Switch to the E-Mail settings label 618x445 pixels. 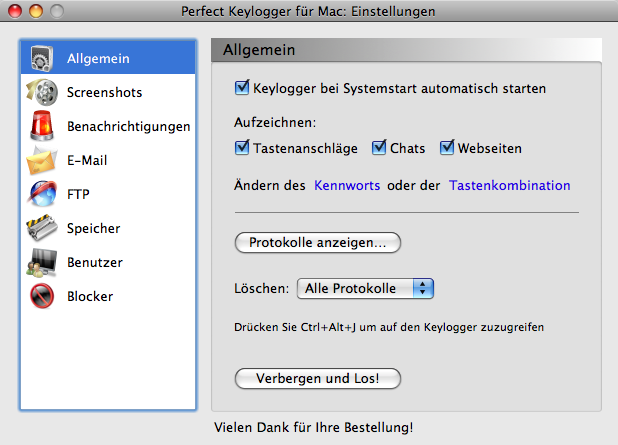coord(87,160)
